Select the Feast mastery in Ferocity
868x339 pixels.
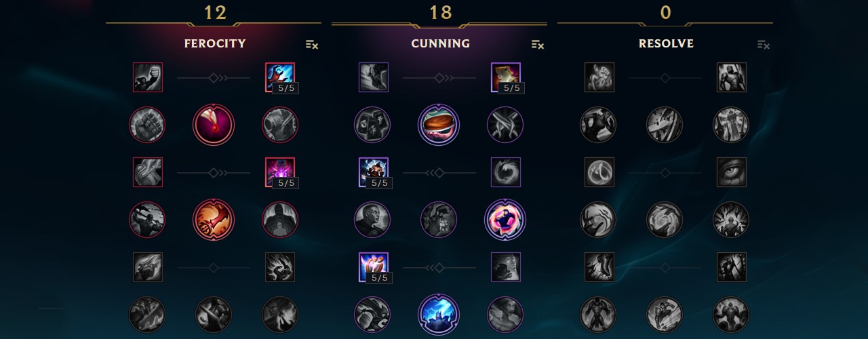(x=214, y=125)
